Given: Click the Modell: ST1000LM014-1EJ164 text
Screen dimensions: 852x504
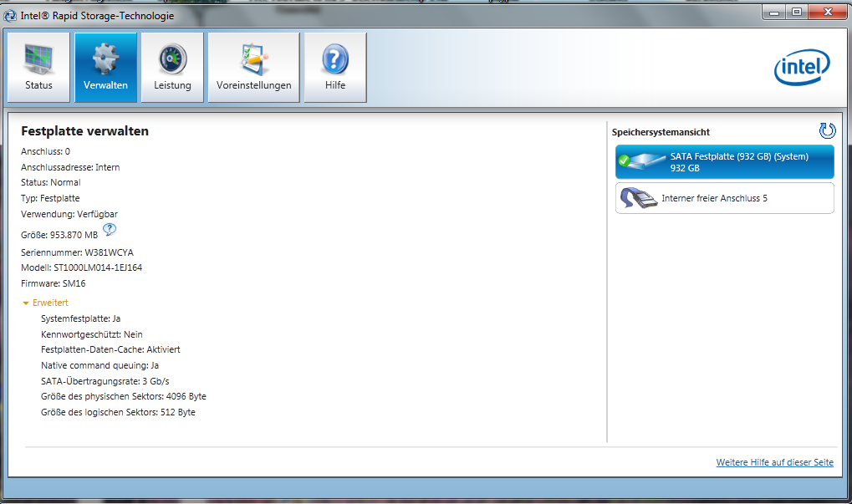Looking at the screenshot, I should 81,267.
